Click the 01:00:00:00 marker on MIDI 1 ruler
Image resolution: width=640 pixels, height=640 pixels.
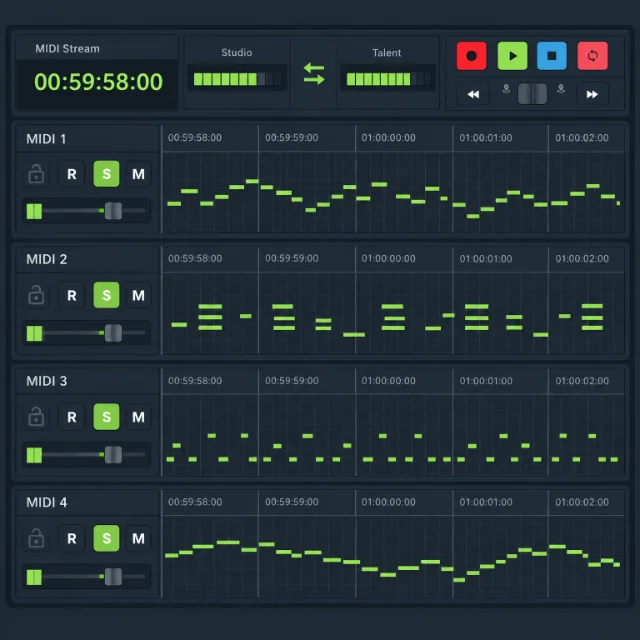point(388,138)
